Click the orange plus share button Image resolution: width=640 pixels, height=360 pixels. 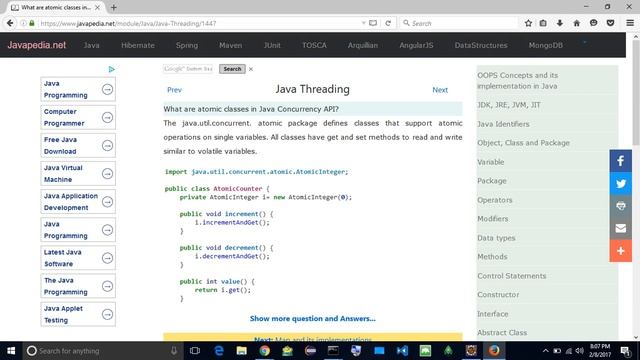[620, 251]
